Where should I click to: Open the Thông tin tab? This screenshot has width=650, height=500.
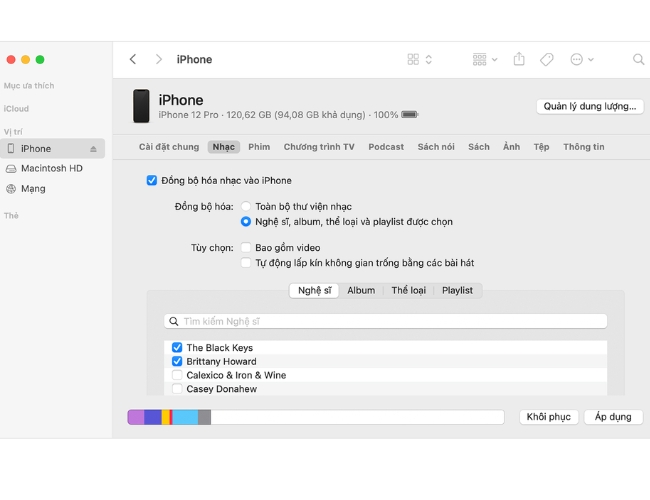click(584, 147)
